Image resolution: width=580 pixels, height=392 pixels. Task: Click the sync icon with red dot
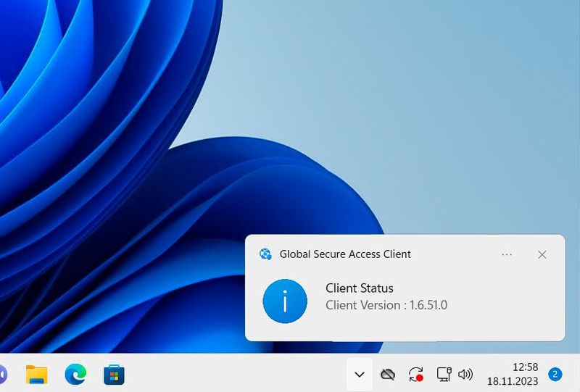point(416,375)
